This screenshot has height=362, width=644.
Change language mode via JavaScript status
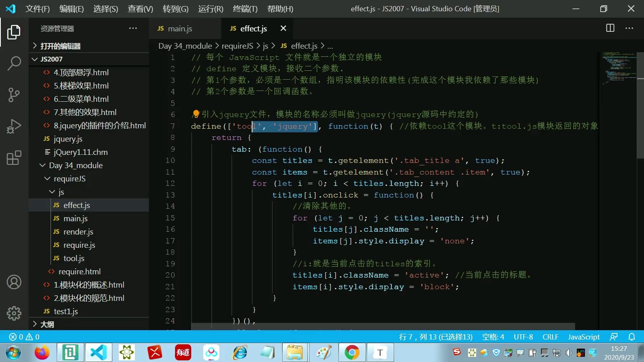point(584,337)
